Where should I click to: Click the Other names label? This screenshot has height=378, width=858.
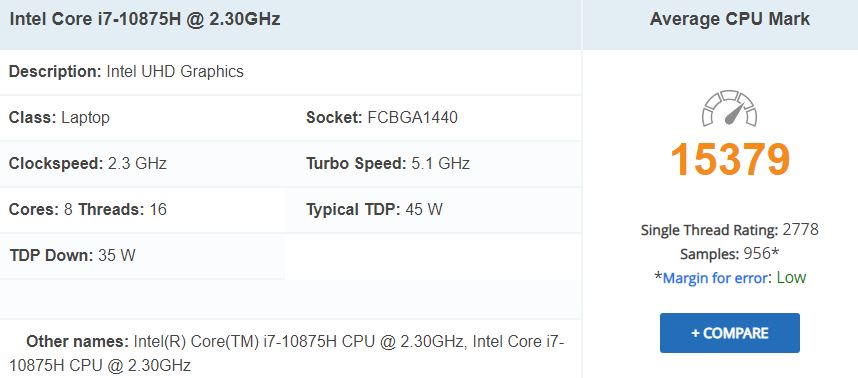click(x=78, y=342)
